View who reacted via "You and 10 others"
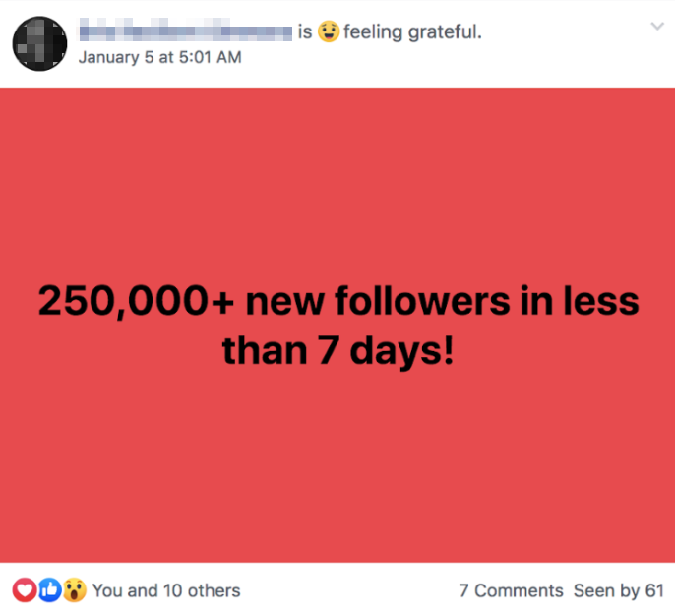The width and height of the screenshot is (675, 616). point(166,590)
